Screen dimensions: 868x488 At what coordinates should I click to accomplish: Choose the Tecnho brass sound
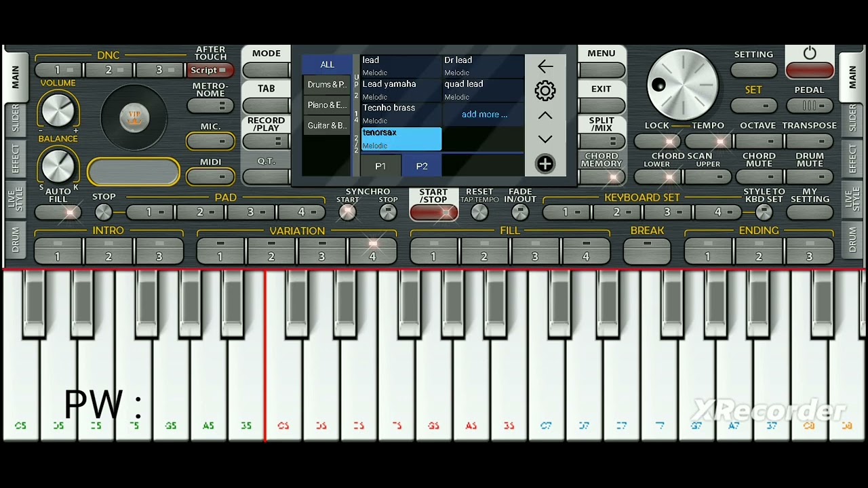pyautogui.click(x=401, y=114)
